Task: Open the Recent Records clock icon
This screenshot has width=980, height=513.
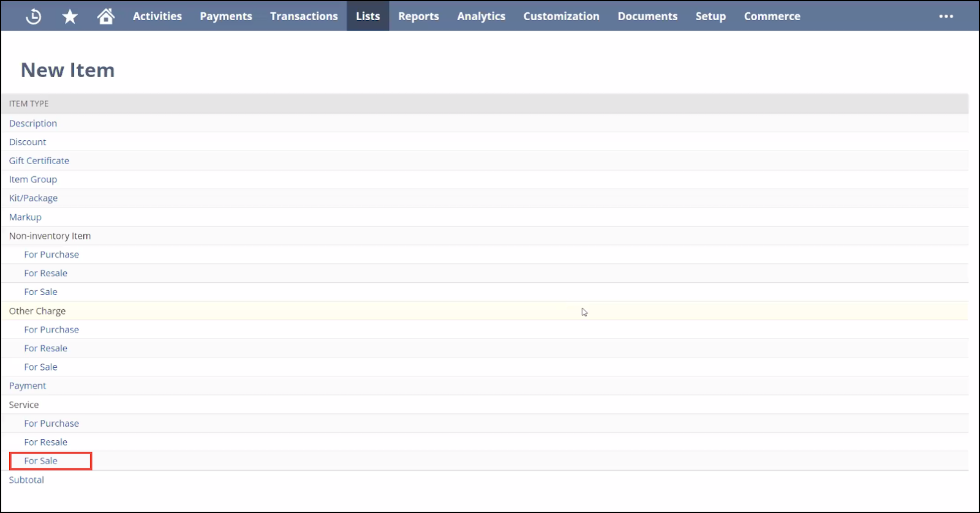Action: click(x=34, y=17)
